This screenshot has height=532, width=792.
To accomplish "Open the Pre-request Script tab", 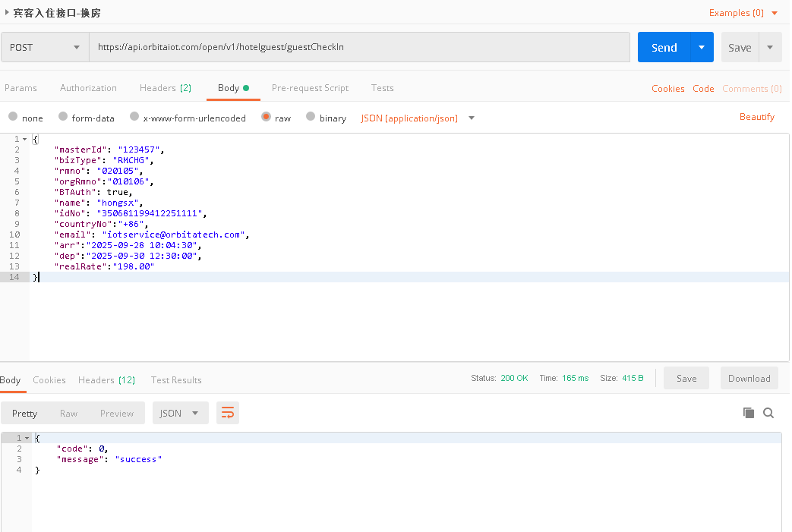I will click(310, 88).
